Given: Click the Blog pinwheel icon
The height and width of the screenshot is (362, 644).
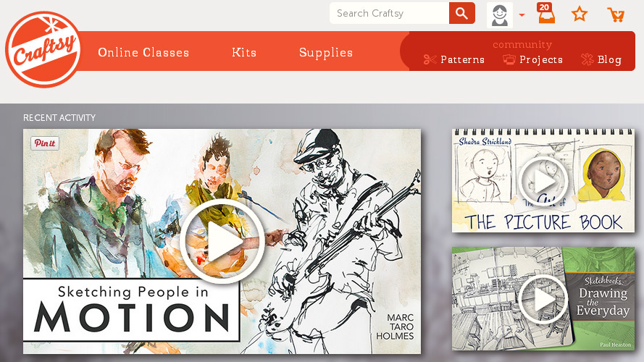Looking at the screenshot, I should (x=587, y=59).
